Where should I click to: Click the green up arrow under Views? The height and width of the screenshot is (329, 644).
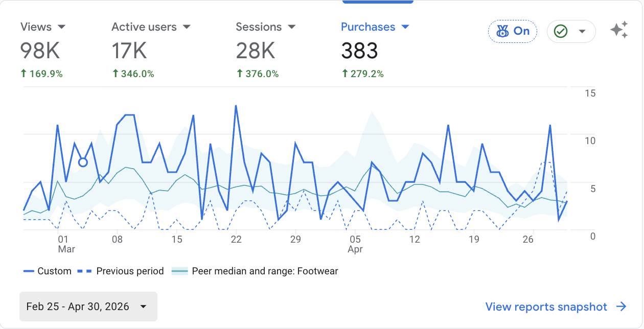click(23, 74)
